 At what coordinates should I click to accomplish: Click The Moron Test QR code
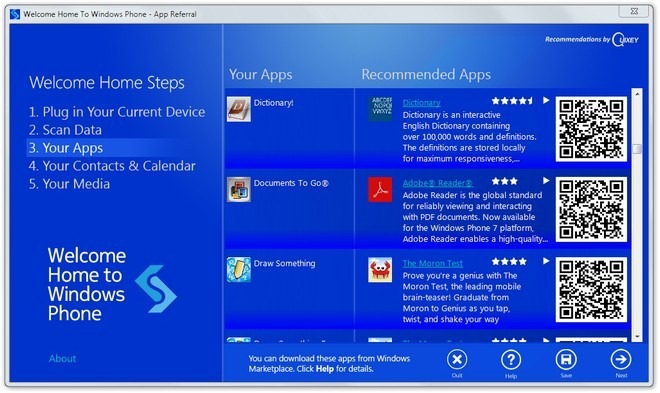[x=591, y=289]
